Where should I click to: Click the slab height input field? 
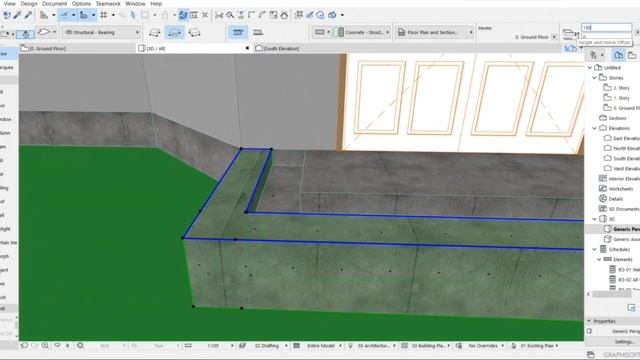(x=606, y=27)
